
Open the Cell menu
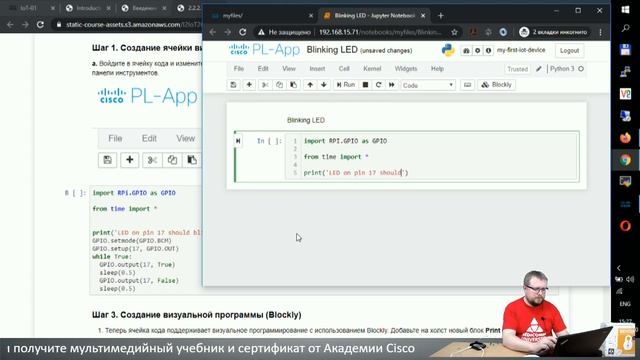coord(344,69)
